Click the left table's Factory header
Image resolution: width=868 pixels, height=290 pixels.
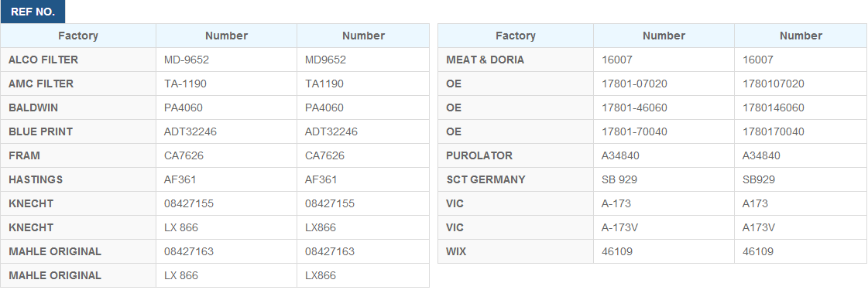pyautogui.click(x=78, y=36)
